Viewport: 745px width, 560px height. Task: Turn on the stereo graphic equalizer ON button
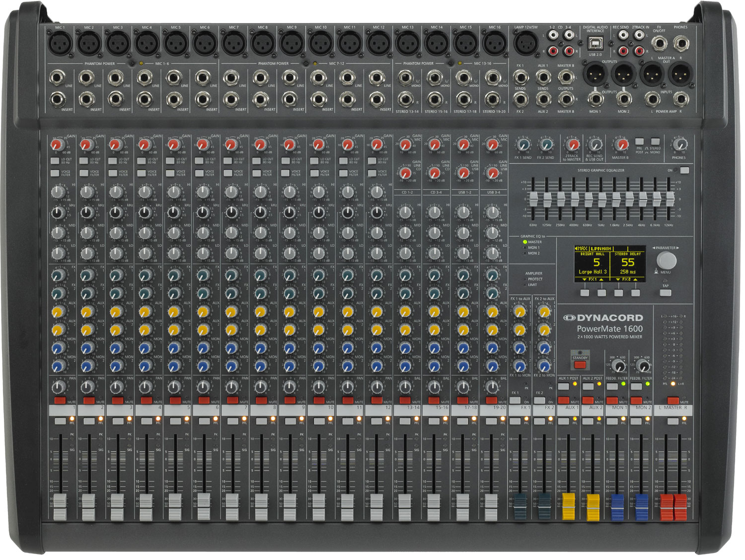684,170
